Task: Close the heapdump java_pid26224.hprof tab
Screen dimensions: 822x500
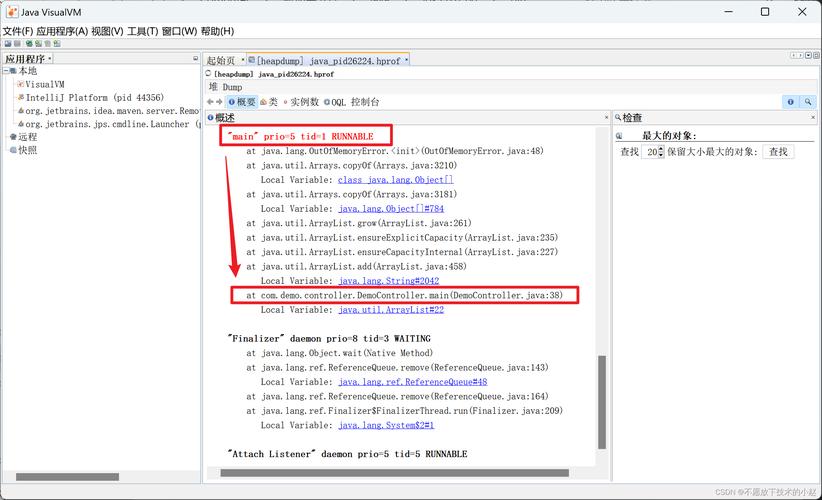Action: tap(406, 60)
